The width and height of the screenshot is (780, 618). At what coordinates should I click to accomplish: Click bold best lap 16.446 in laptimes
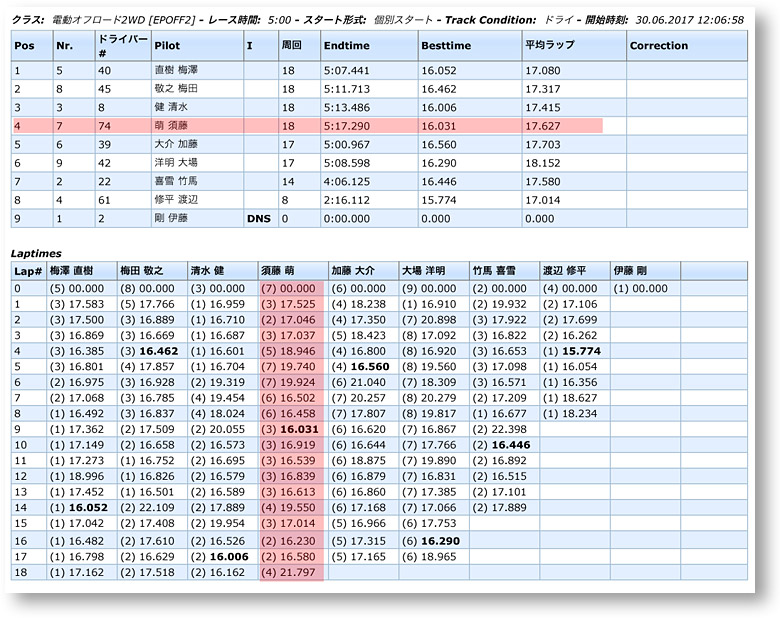pos(511,445)
